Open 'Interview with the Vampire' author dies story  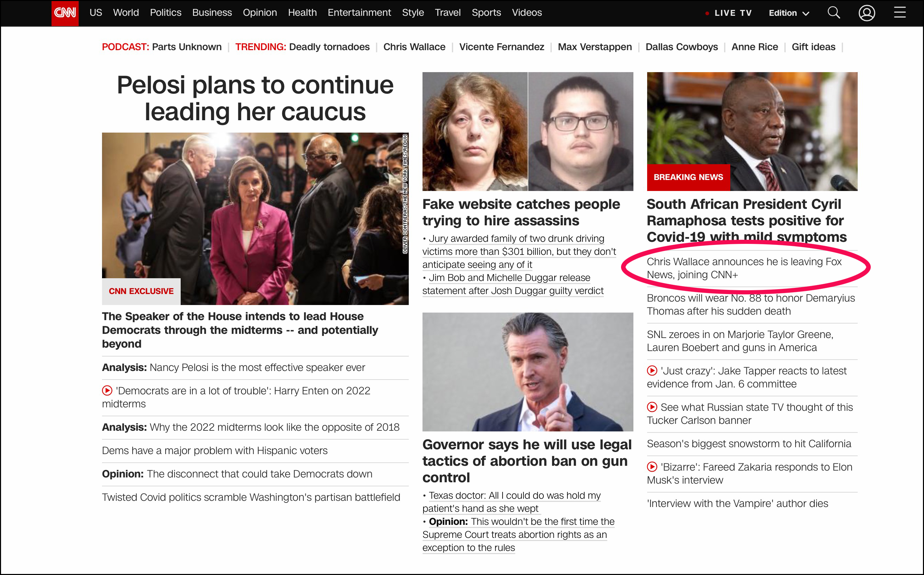click(x=737, y=503)
